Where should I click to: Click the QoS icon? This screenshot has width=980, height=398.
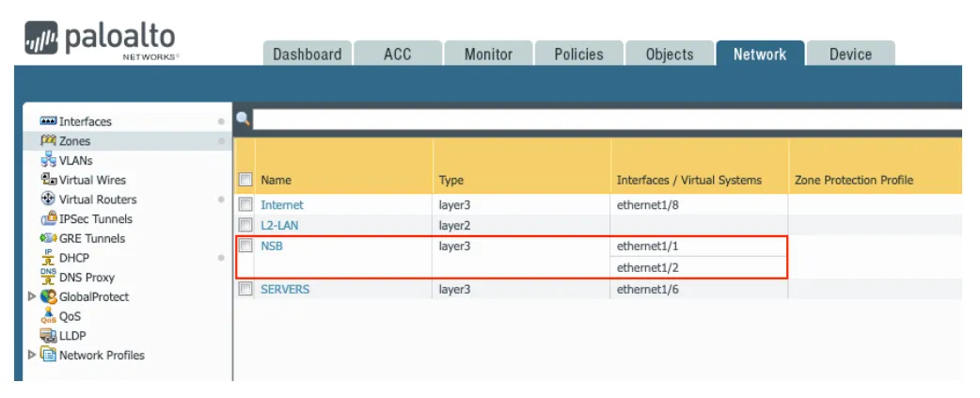pyautogui.click(x=48, y=316)
